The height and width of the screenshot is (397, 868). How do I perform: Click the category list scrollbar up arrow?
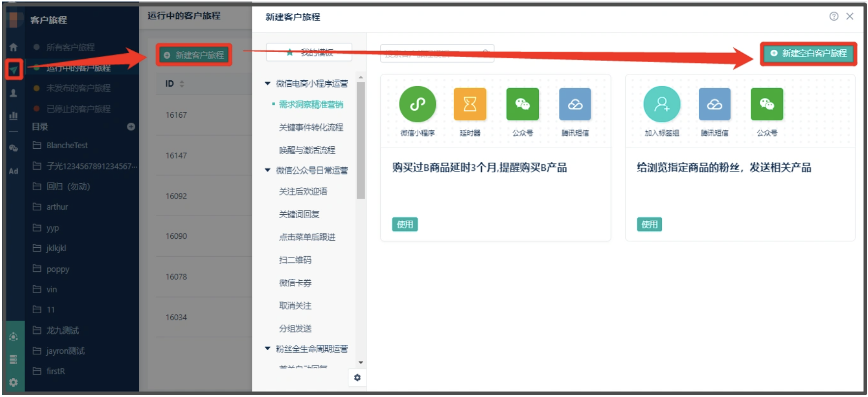coord(361,77)
